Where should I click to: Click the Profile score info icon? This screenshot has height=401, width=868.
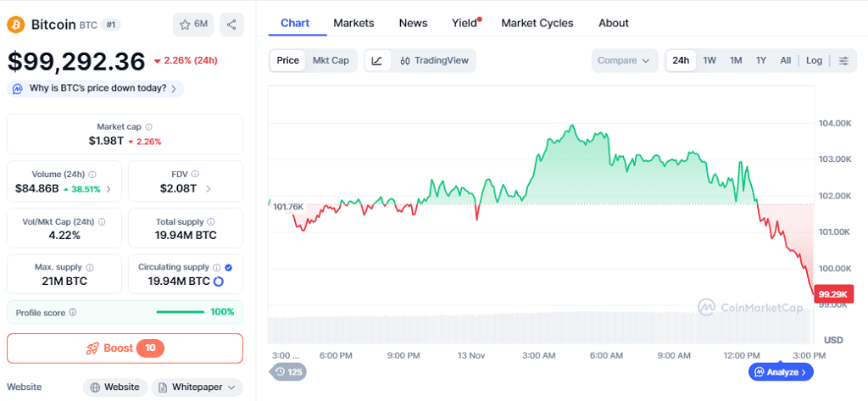click(73, 312)
